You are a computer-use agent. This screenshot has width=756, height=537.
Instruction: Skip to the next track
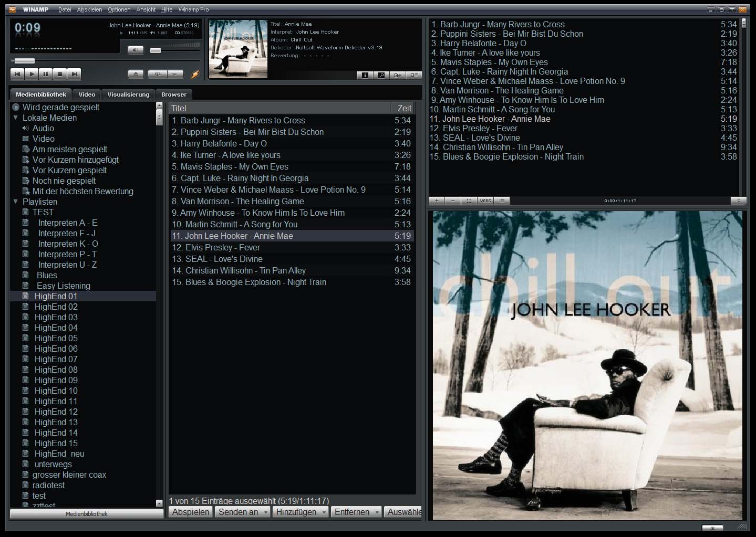click(74, 74)
